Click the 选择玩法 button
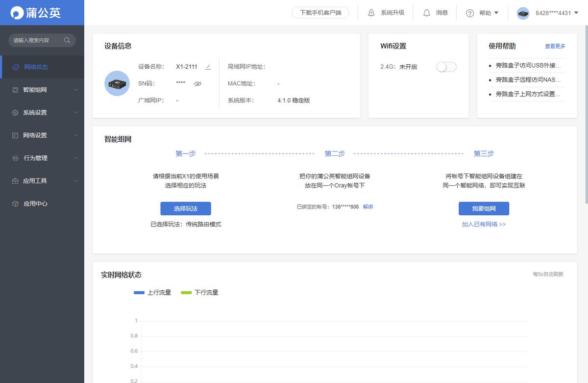 click(x=185, y=208)
